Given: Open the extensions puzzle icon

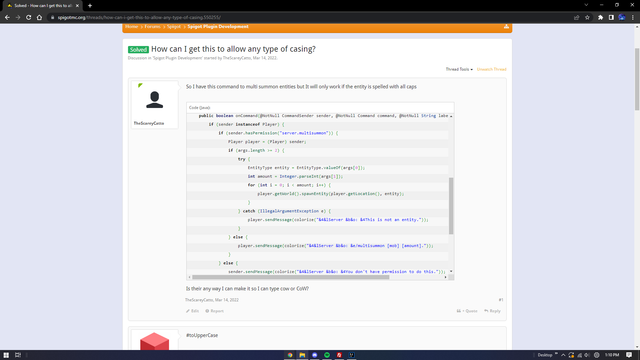Looking at the screenshot, I should point(600,18).
